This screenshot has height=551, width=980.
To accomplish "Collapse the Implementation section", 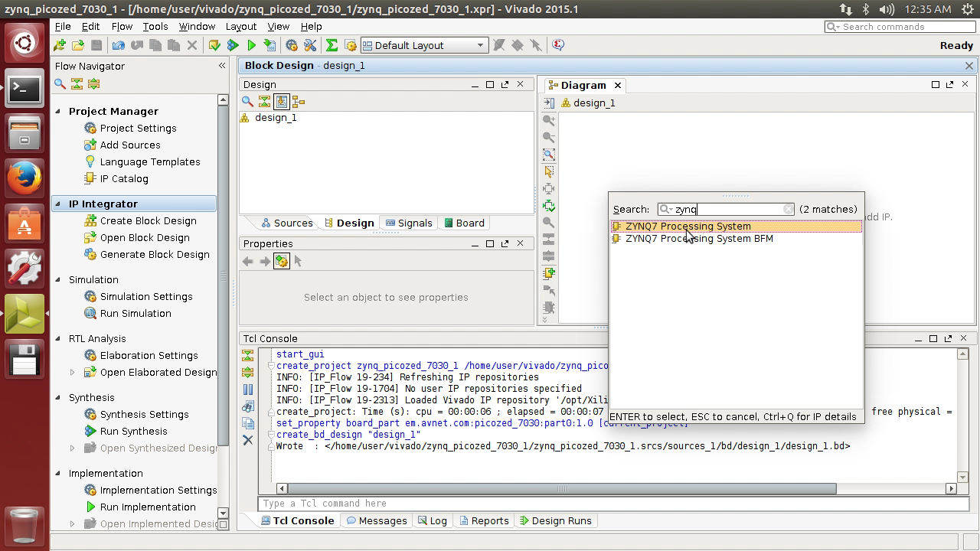I will click(x=58, y=473).
